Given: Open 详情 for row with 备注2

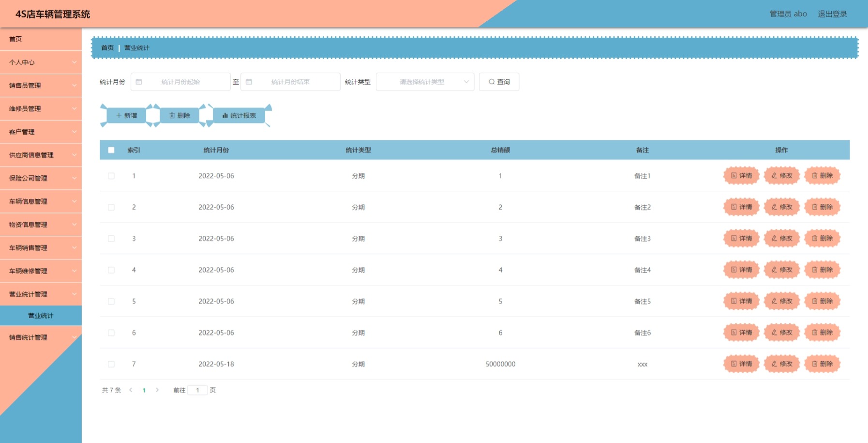Looking at the screenshot, I should coord(741,207).
